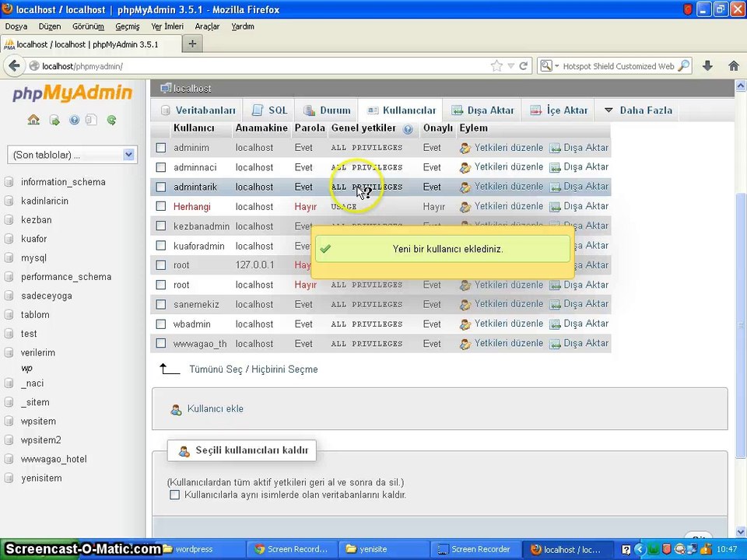Click the Kullanıcı ekle link
The width and height of the screenshot is (747, 560).
coord(216,409)
